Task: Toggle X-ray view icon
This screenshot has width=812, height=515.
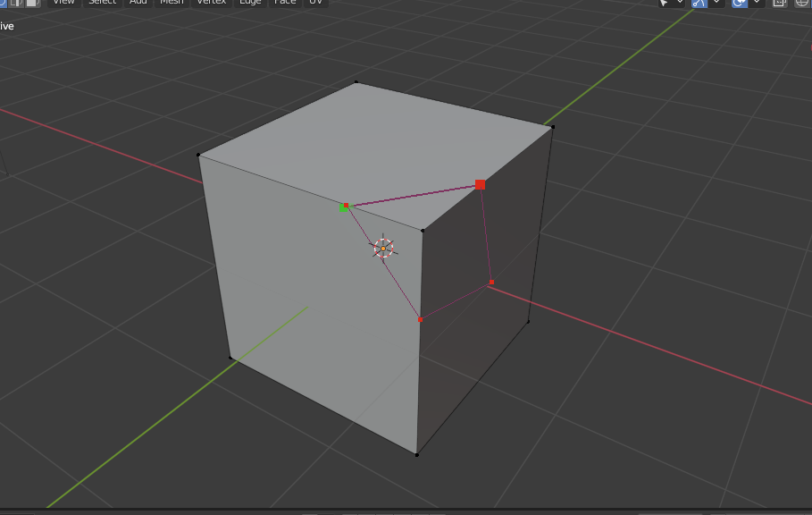Action: [x=779, y=3]
